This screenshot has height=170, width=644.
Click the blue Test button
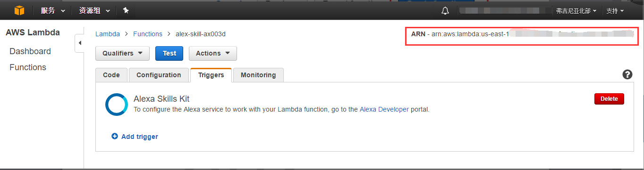(169, 53)
